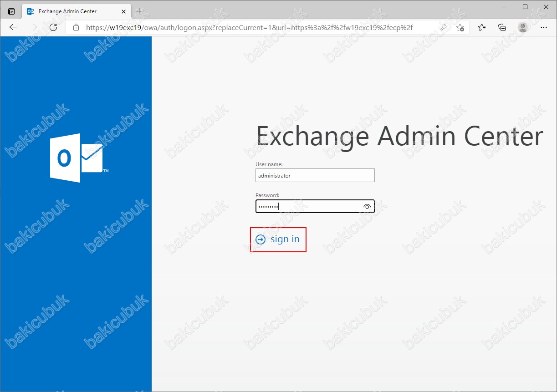The width and height of the screenshot is (557, 392).
Task: Open the browser profile menu
Action: [523, 27]
